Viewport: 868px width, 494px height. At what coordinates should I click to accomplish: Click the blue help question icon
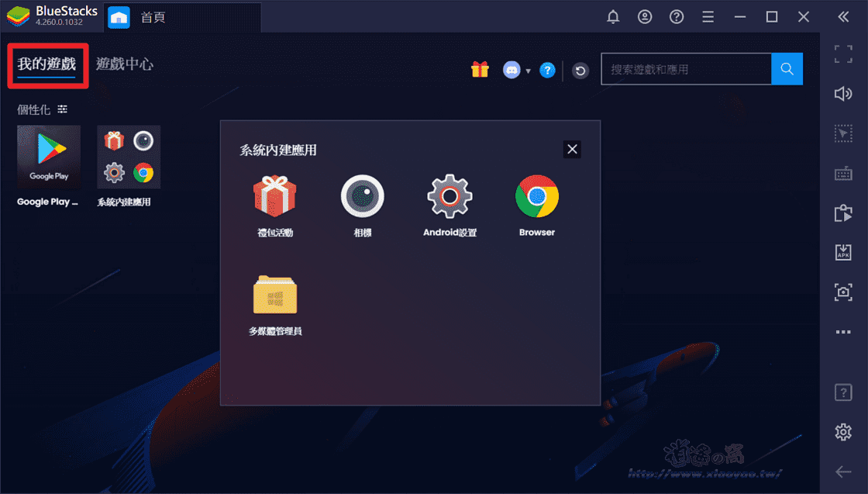coord(547,71)
